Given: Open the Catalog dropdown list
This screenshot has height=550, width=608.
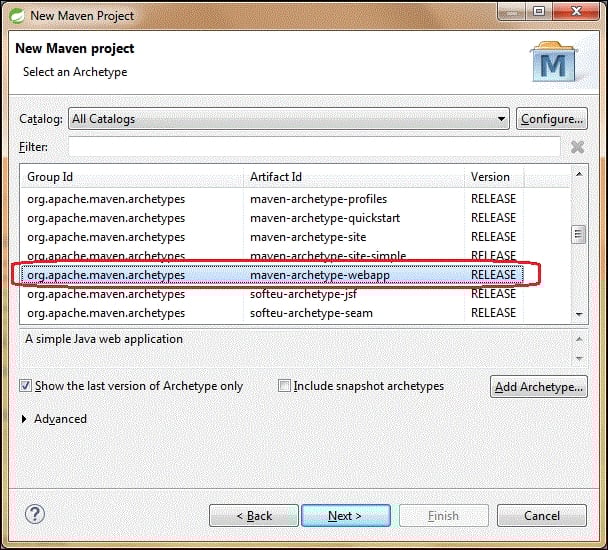Looking at the screenshot, I should (501, 119).
